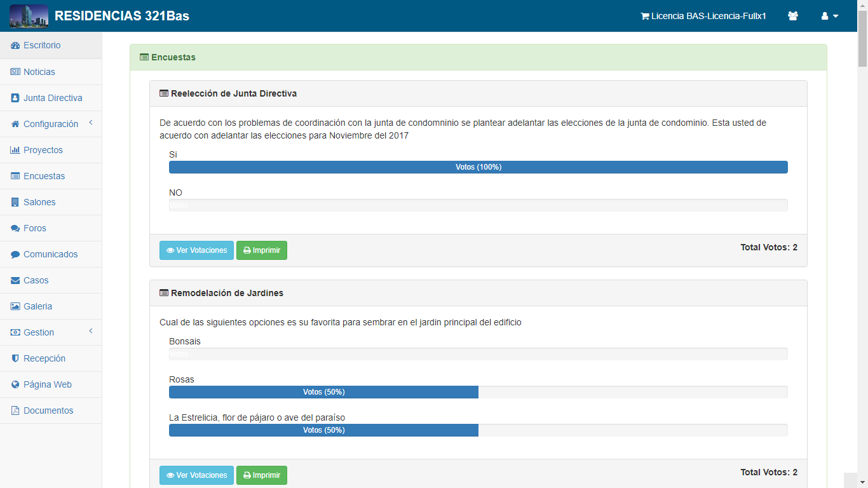Expand the Configuración submenu arrow
The width and height of the screenshot is (868, 488).
pyautogui.click(x=90, y=123)
